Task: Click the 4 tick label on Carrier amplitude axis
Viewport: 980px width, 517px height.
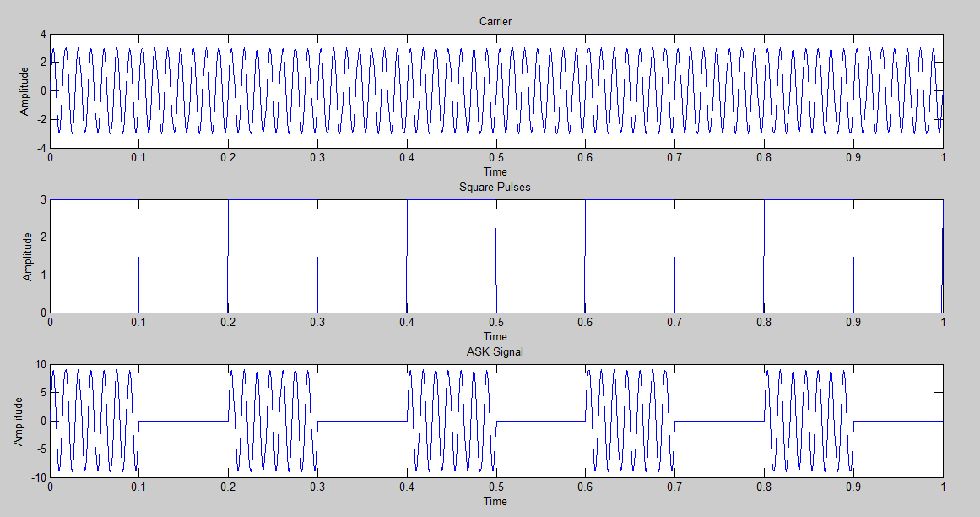Action: coord(41,35)
